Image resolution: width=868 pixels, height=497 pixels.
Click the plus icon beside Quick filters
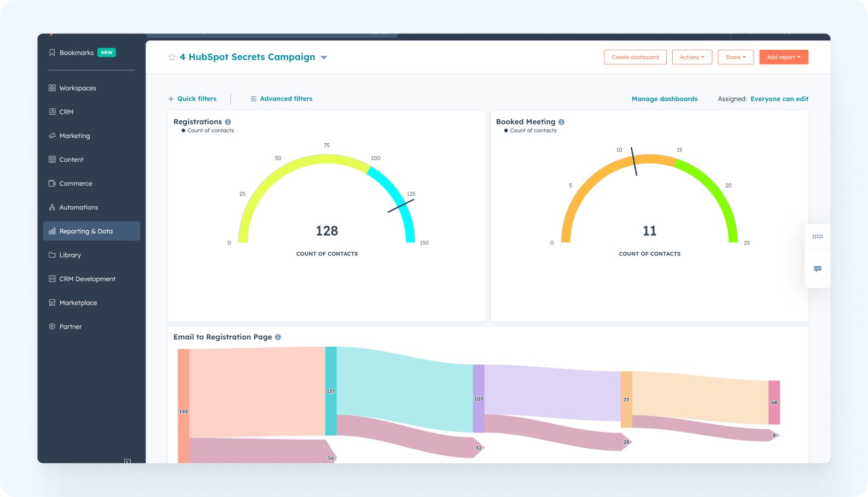pos(171,99)
